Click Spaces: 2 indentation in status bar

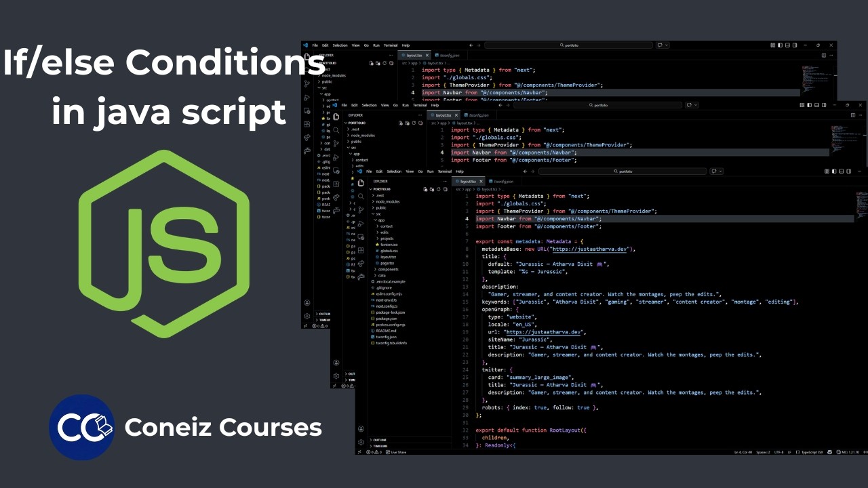(764, 452)
